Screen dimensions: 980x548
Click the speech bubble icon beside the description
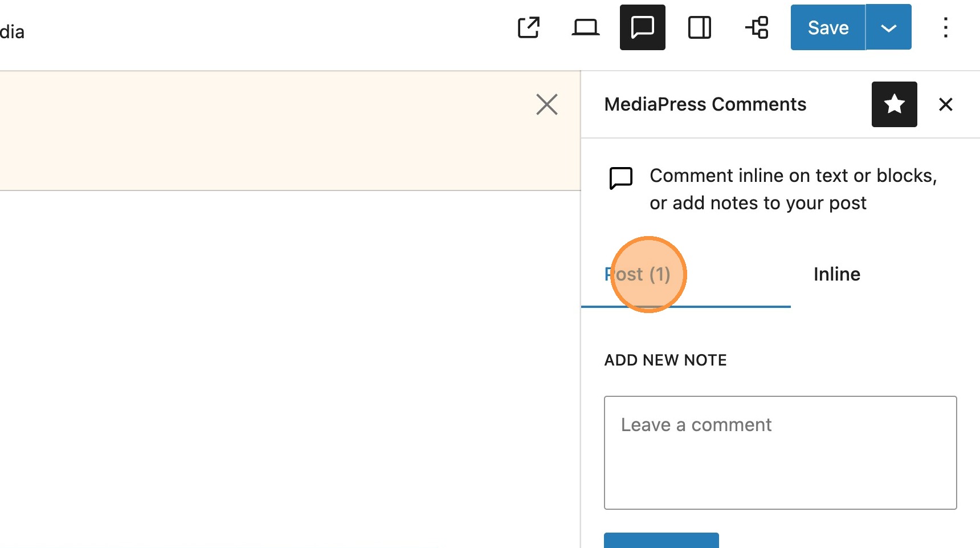(620, 178)
